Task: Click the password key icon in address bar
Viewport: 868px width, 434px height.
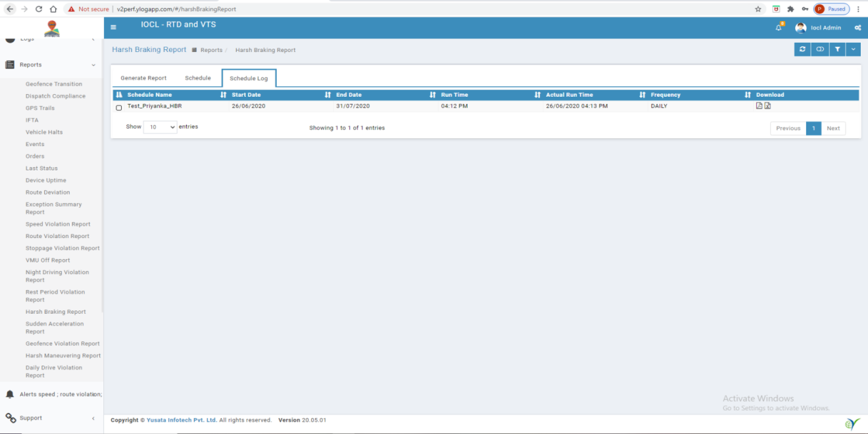Action: (x=805, y=9)
